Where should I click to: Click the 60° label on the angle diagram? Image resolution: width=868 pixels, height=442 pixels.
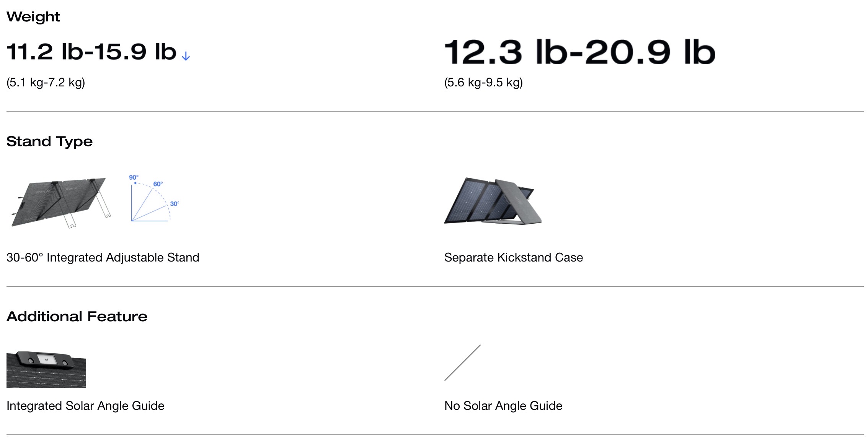[158, 184]
